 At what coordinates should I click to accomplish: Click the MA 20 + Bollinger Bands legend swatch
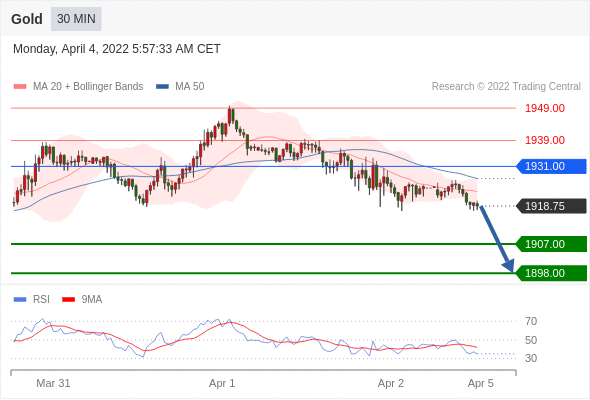click(x=20, y=87)
